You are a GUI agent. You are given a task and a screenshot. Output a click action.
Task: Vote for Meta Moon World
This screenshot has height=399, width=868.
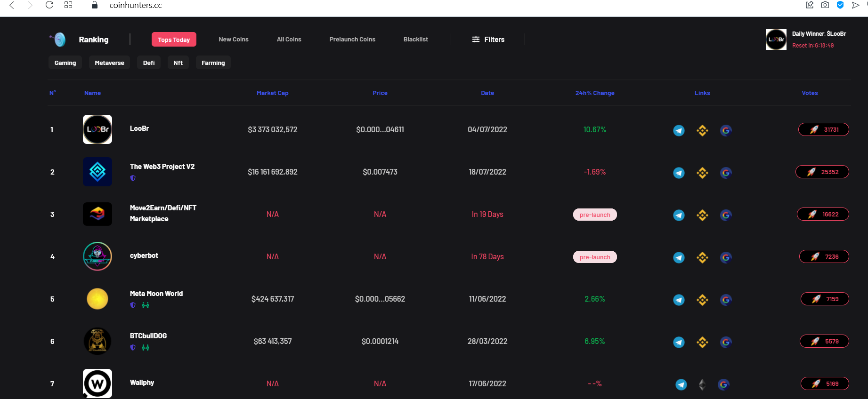point(825,299)
